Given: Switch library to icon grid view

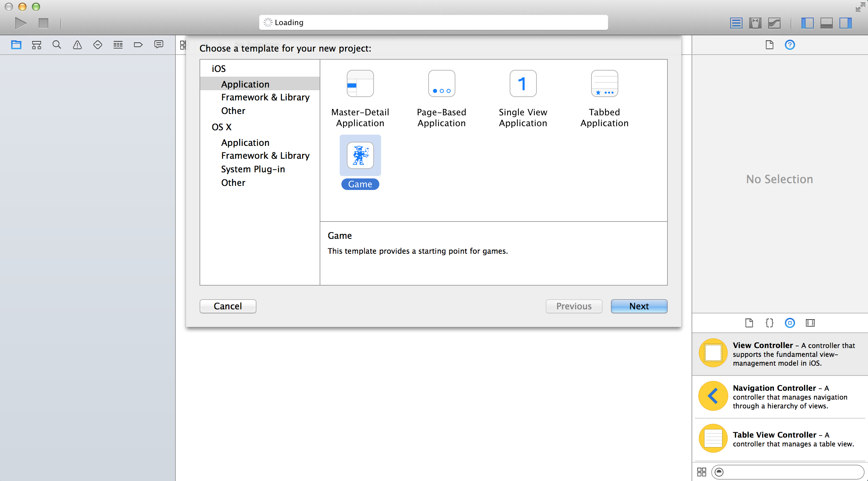Looking at the screenshot, I should (x=702, y=472).
